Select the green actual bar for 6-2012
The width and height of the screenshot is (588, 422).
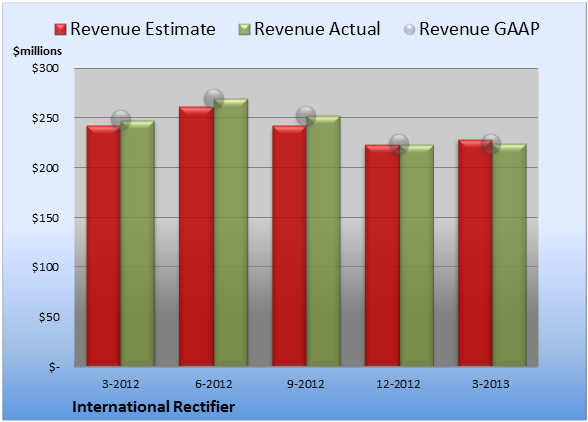pos(231,233)
